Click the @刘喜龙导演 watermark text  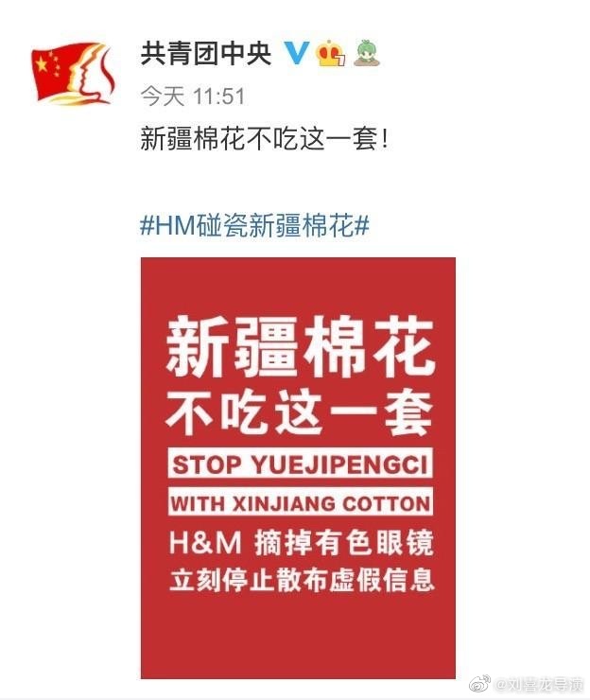pyautogui.click(x=539, y=684)
